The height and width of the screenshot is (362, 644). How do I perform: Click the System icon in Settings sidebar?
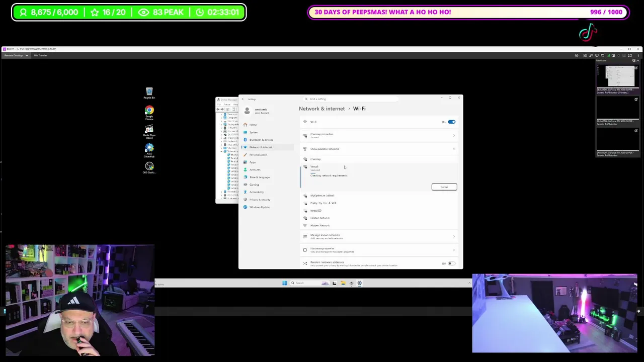tap(245, 132)
